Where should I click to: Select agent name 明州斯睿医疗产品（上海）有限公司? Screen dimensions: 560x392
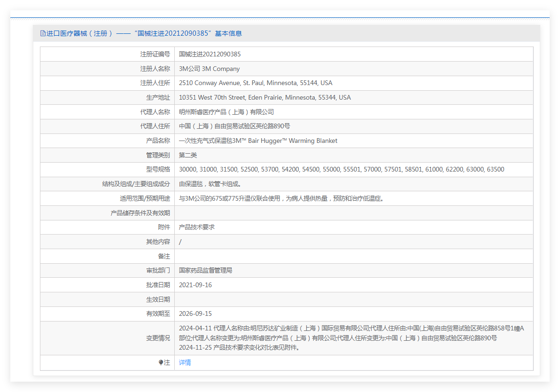click(226, 112)
